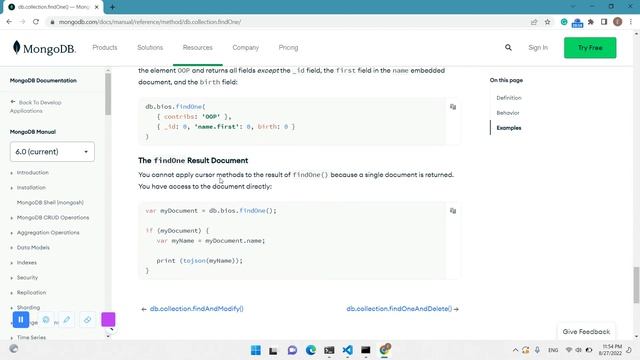Open Chrome's three-dot menu

(x=631, y=22)
